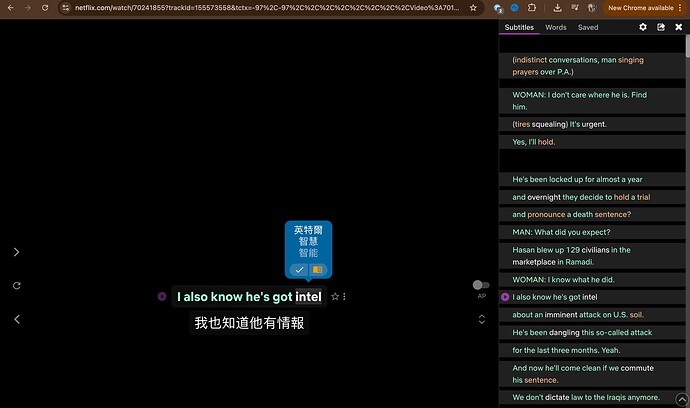Screen dimensions: 690x408
Task: Jump to next subtitle with right chevron
Action: point(16,252)
